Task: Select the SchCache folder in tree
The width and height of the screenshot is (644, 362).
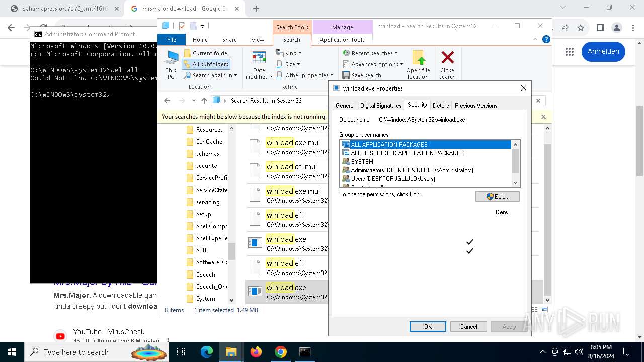Action: coord(209,142)
